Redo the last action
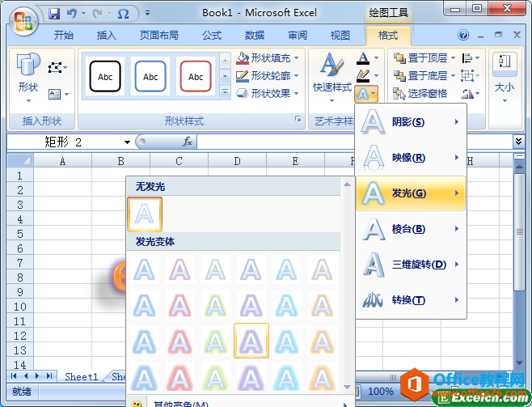This screenshot has height=407, width=532. [x=98, y=14]
